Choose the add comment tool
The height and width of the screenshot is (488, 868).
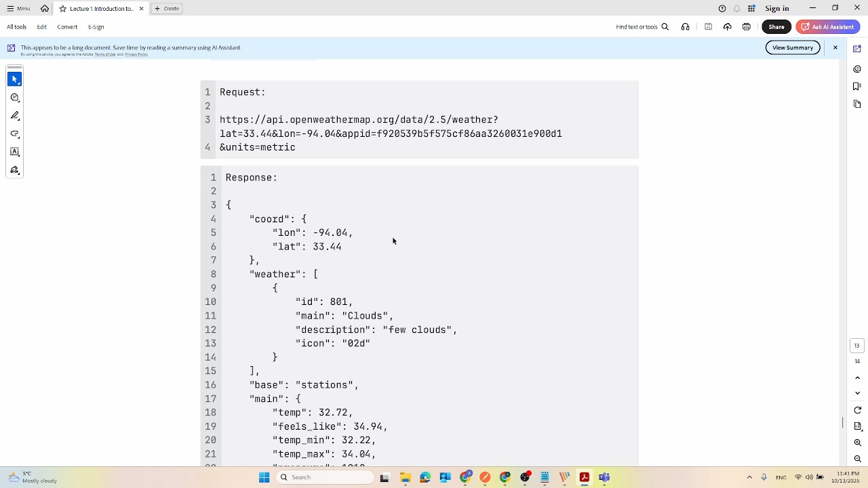click(x=14, y=98)
